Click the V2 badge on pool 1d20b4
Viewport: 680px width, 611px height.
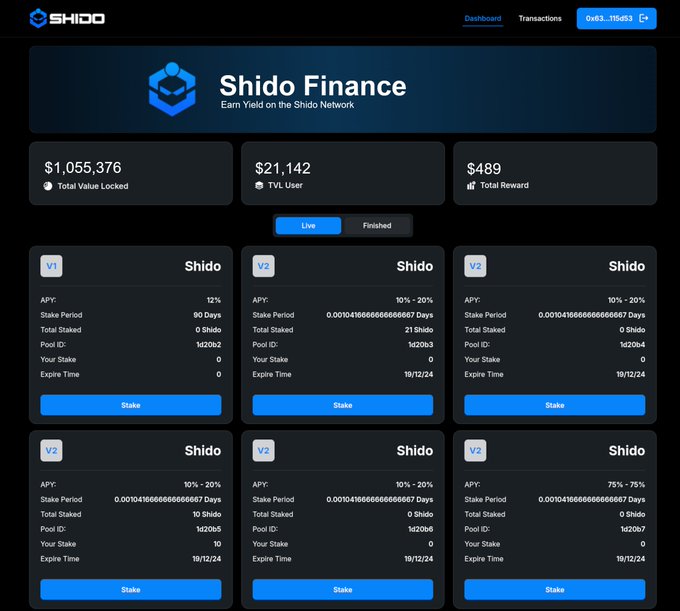tap(475, 266)
